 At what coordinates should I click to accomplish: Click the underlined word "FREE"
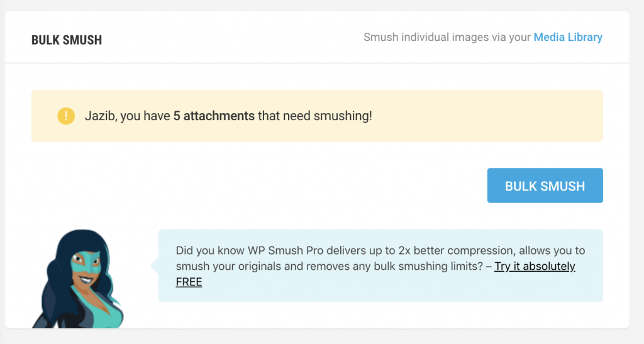[189, 282]
